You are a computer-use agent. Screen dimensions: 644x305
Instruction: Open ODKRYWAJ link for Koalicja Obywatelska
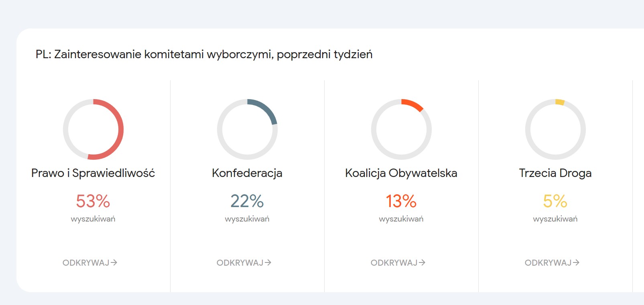point(398,262)
